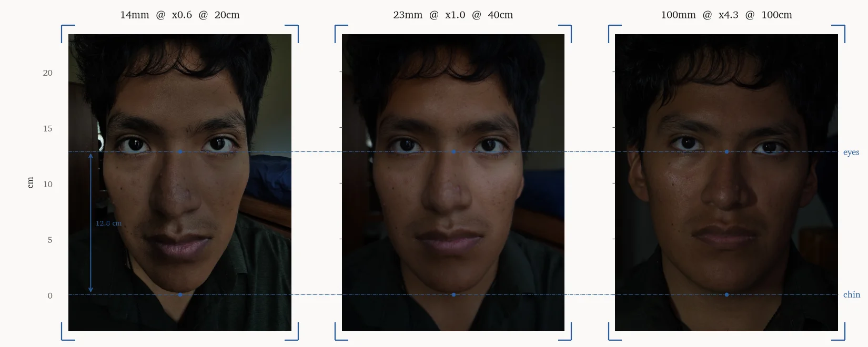Image resolution: width=868 pixels, height=347 pixels.
Task: Select the eye-level marker dot in 14mm photo
Action: tap(180, 151)
